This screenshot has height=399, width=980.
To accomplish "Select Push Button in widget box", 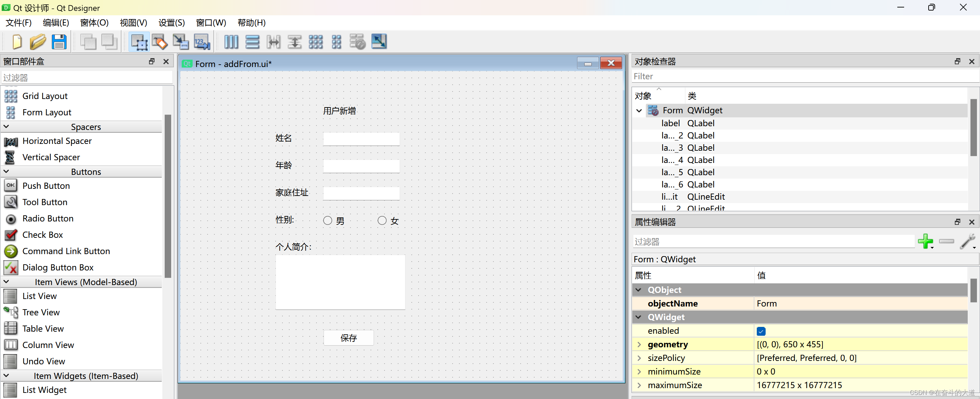I will click(46, 186).
